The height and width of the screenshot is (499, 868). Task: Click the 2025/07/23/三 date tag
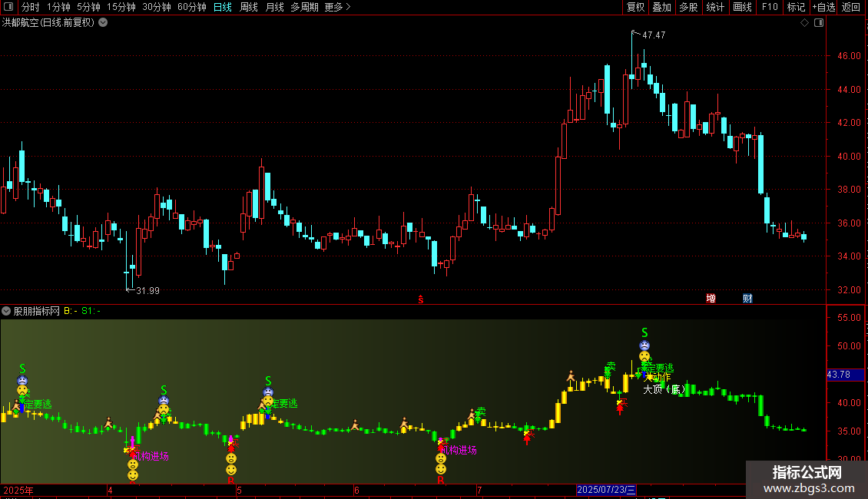(x=606, y=490)
